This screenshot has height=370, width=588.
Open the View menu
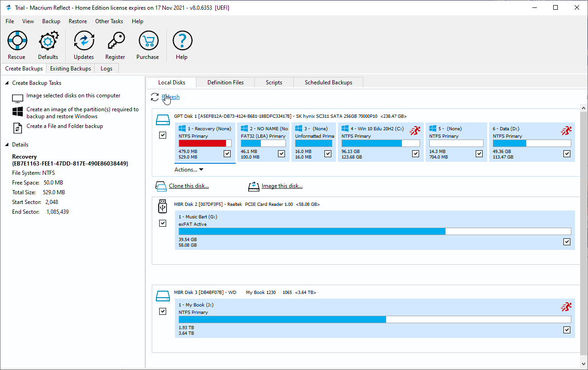click(x=28, y=21)
